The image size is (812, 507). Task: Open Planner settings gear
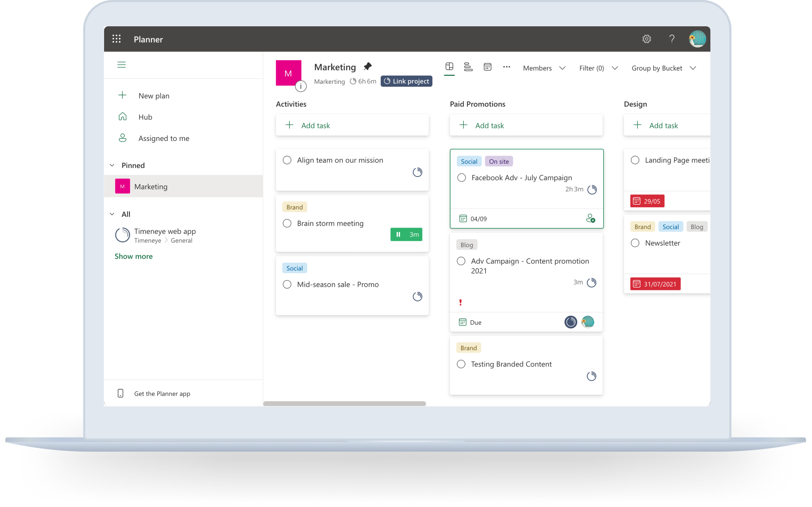point(646,39)
